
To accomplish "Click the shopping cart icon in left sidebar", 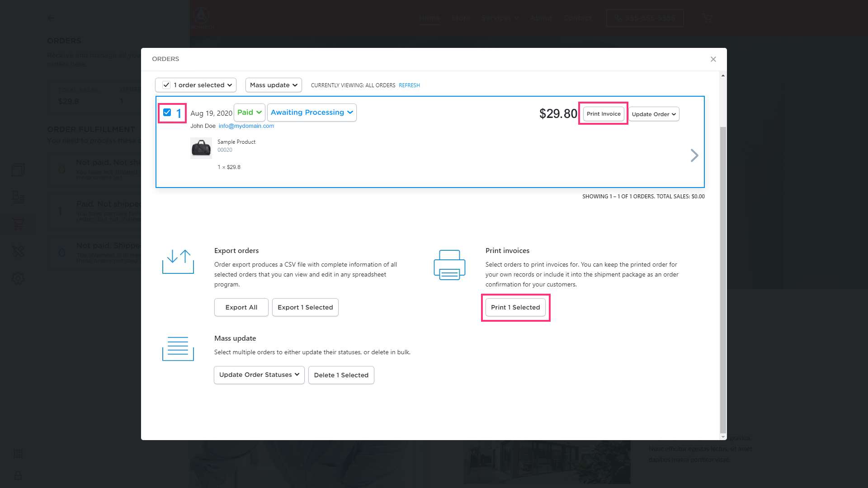I will (18, 224).
